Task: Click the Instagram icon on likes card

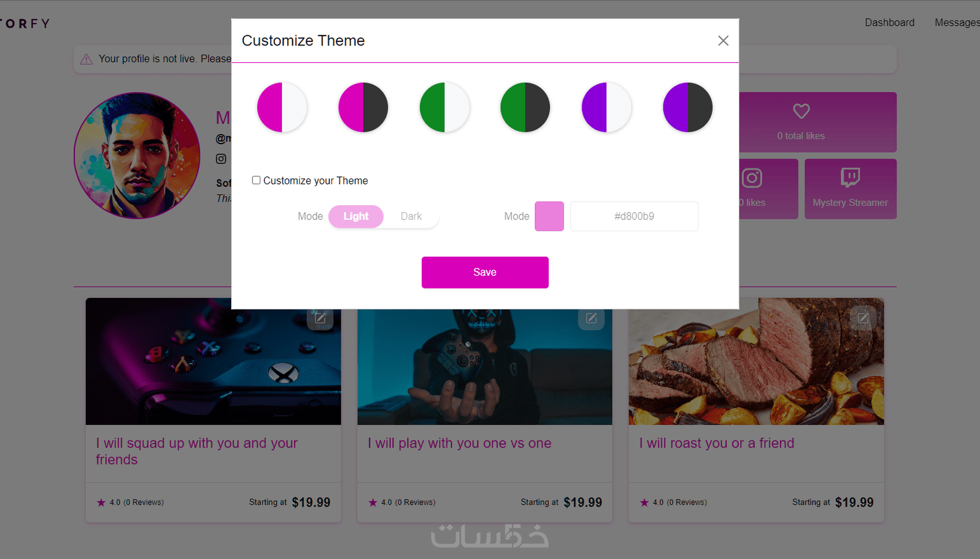Action: (752, 177)
